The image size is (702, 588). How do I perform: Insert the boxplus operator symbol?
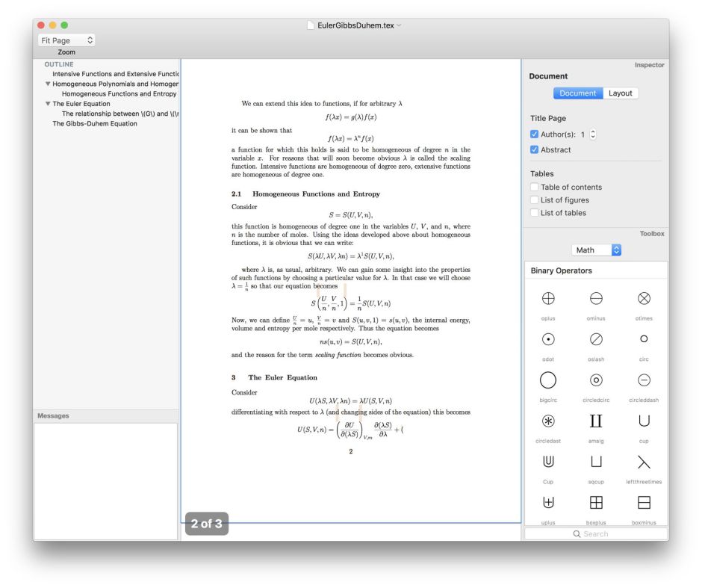click(x=596, y=502)
